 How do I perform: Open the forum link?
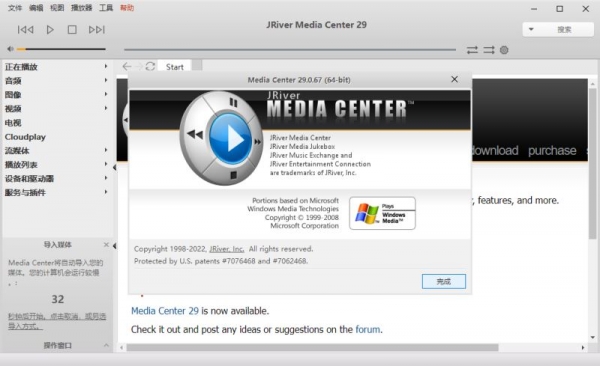pos(368,329)
